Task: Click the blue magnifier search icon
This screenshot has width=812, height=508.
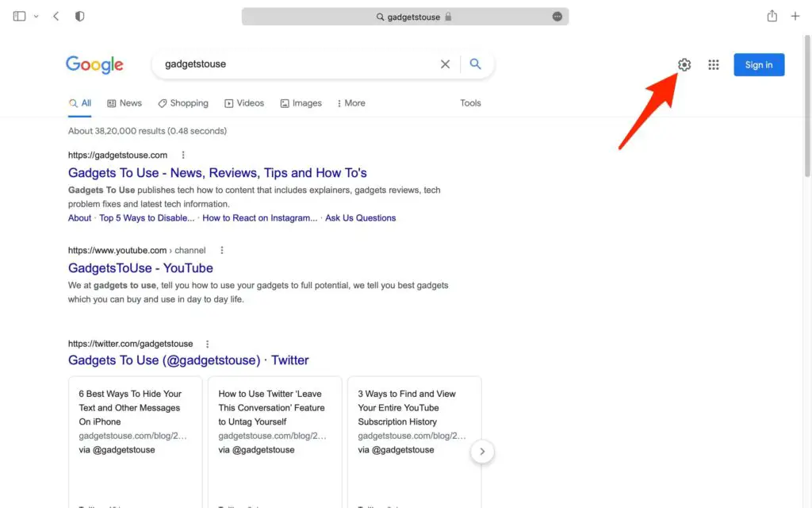Action: [x=476, y=63]
